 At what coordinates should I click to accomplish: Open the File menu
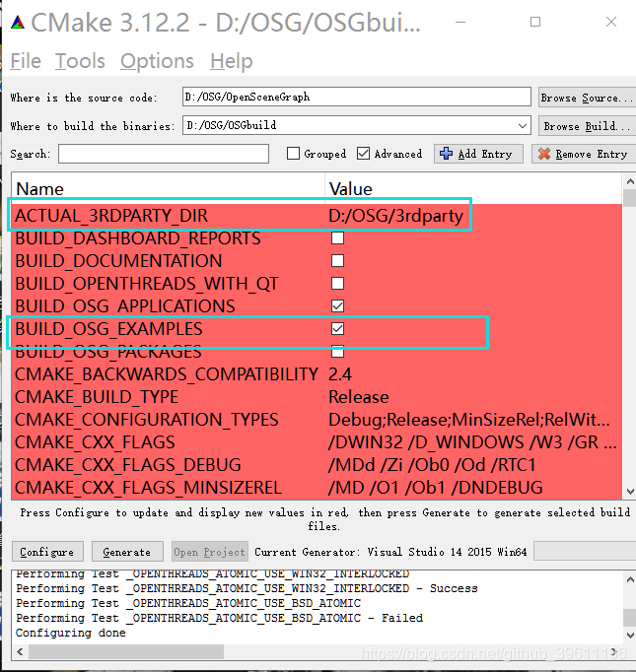pos(26,61)
